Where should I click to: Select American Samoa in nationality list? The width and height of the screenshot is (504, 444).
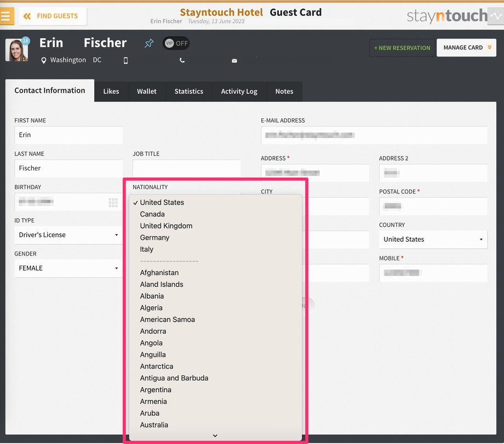pos(215,320)
